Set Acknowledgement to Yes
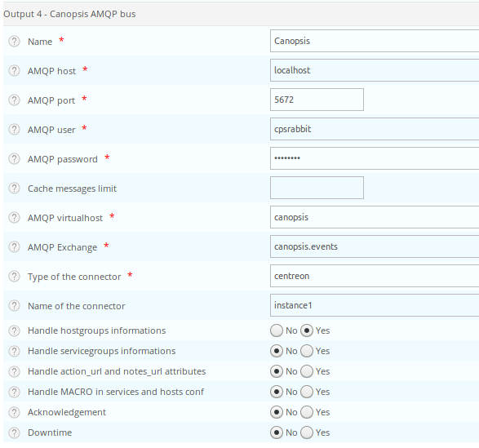 click(307, 412)
